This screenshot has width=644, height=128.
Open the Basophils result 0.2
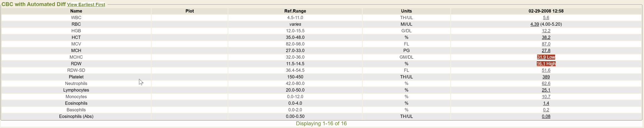[546, 110]
